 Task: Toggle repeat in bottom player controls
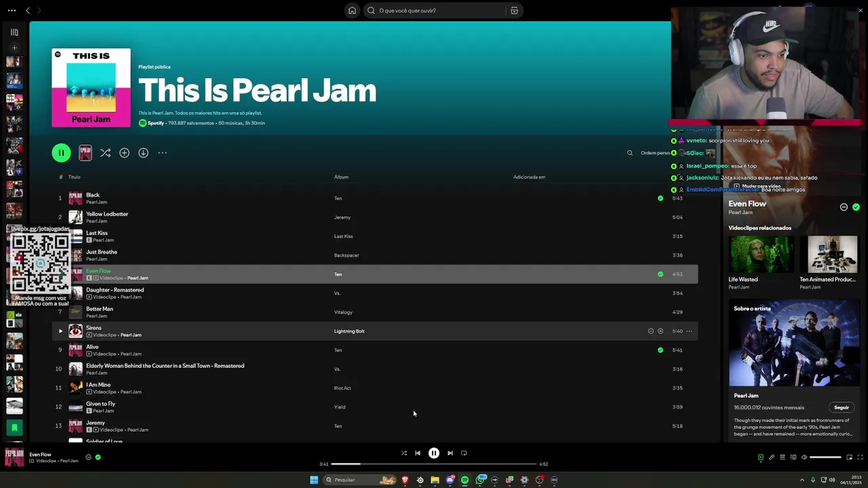point(464,453)
